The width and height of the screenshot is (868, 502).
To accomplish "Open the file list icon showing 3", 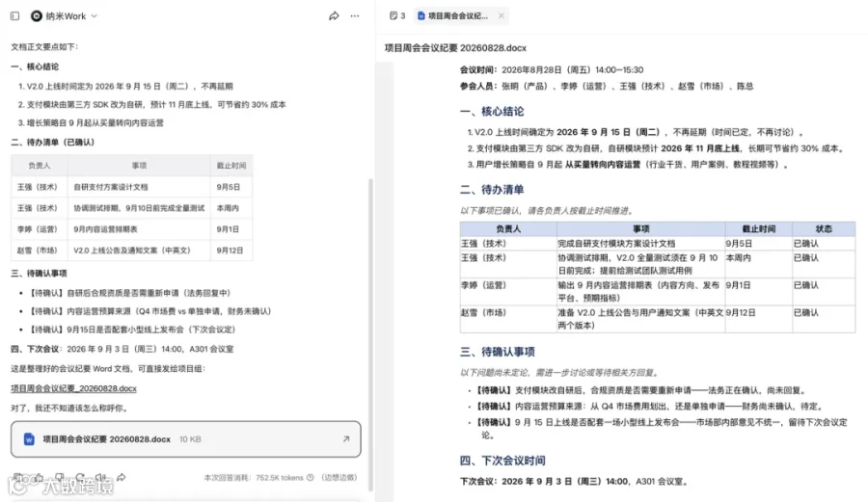I will click(397, 15).
